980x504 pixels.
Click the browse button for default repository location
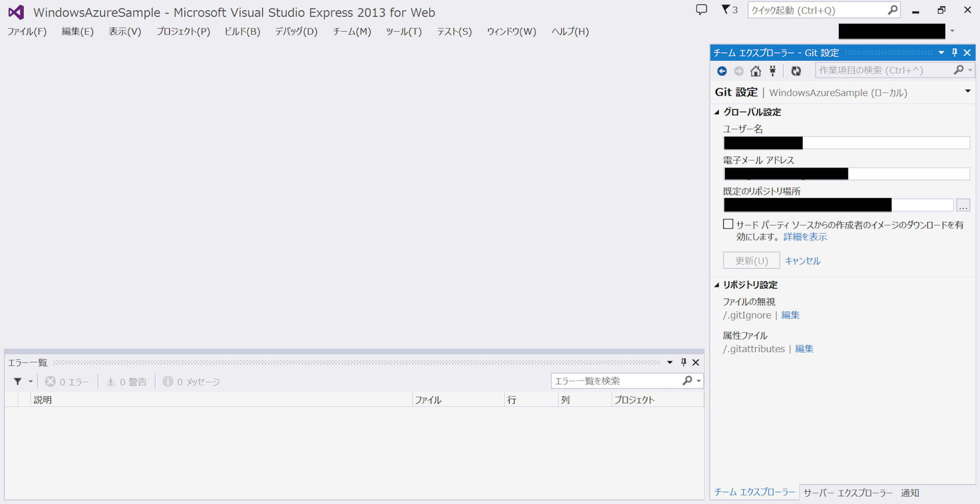963,206
